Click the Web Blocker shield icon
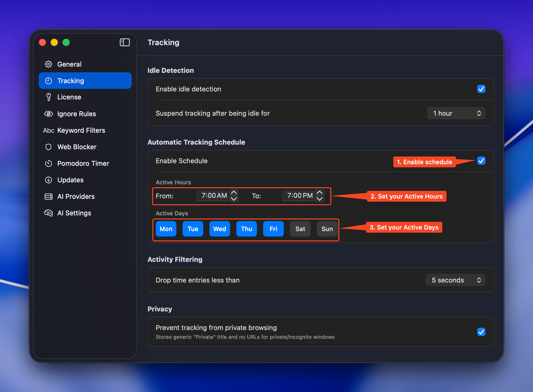The height and width of the screenshot is (392, 533). point(49,147)
